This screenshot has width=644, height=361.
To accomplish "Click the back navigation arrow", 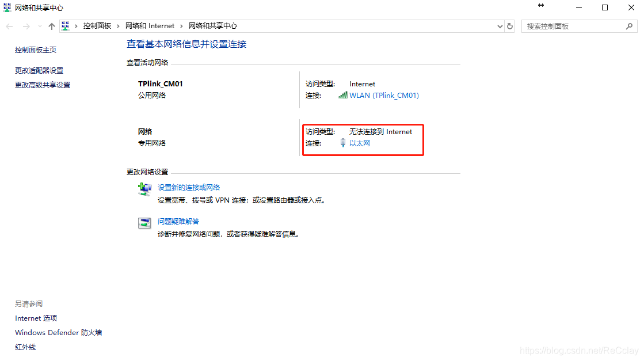I will click(x=9, y=26).
